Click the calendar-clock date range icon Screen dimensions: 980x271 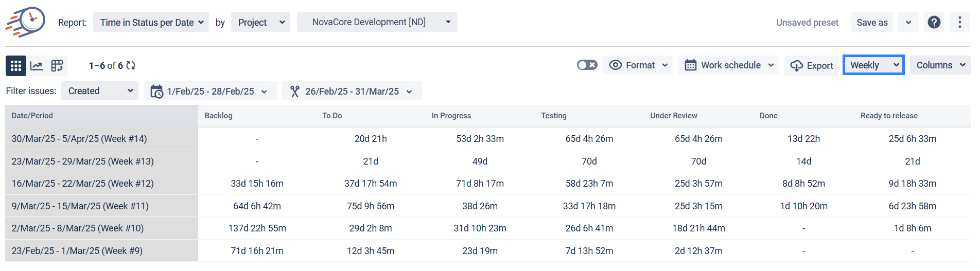click(156, 91)
